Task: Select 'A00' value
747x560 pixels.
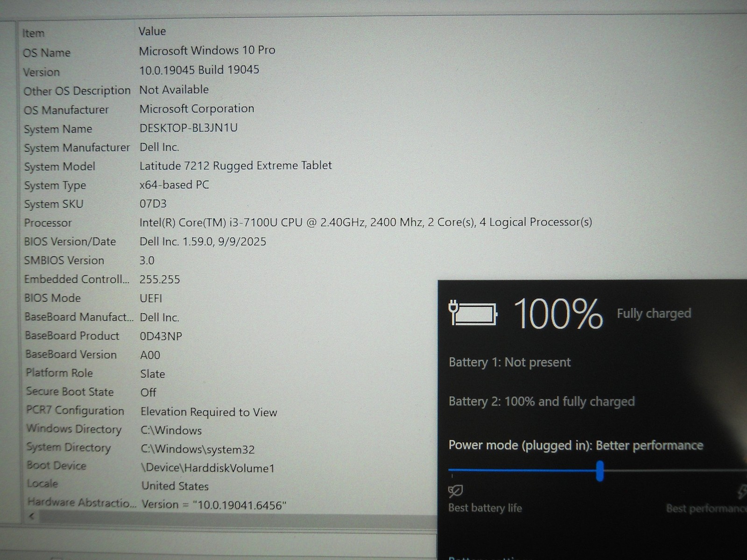Action: click(150, 355)
